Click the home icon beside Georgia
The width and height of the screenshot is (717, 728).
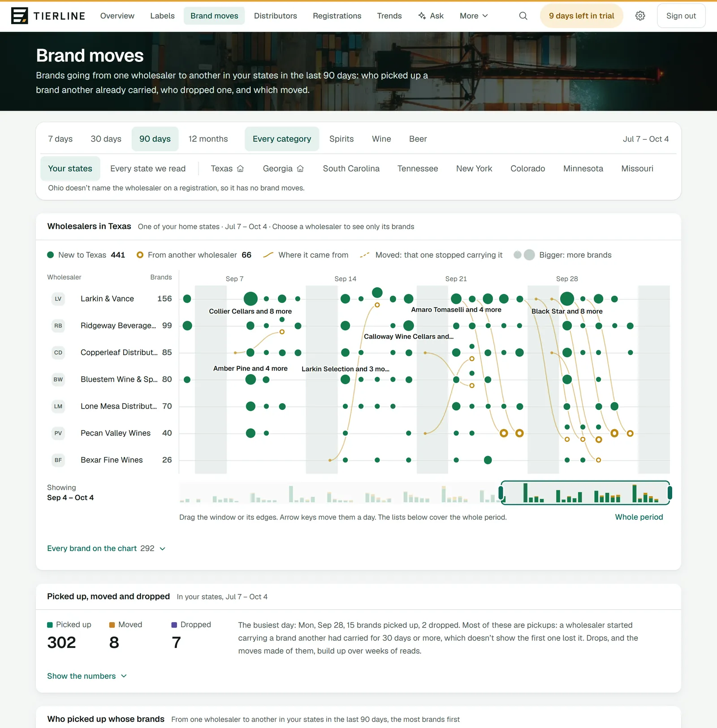pyautogui.click(x=300, y=168)
